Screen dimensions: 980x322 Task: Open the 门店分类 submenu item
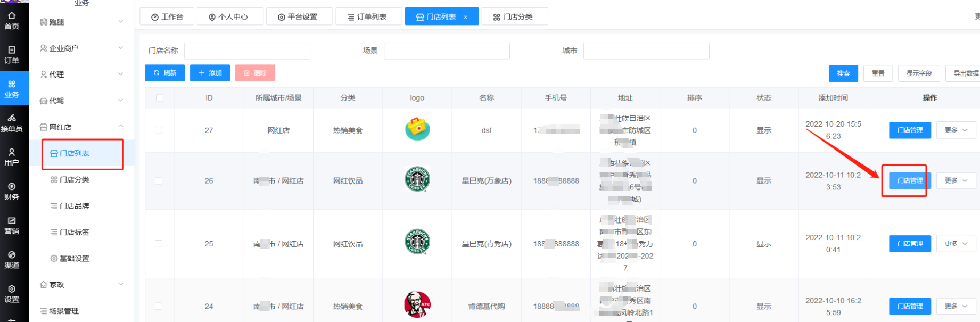75,180
